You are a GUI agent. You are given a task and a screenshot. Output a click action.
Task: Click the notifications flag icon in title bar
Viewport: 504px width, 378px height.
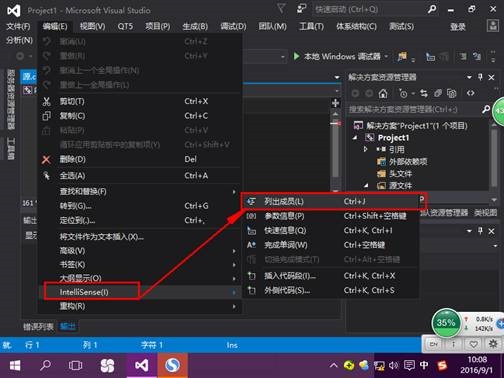tap(281, 9)
